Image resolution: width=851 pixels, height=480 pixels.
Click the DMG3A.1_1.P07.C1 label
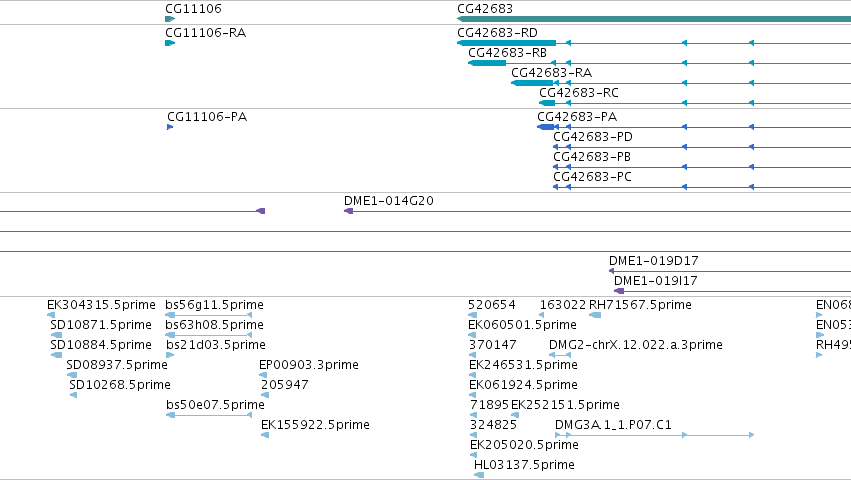[x=613, y=425]
